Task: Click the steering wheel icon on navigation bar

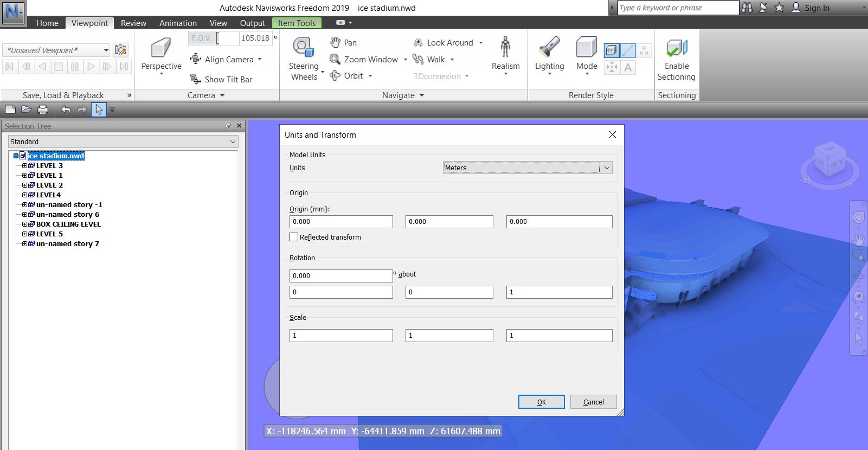Action: pos(859,218)
